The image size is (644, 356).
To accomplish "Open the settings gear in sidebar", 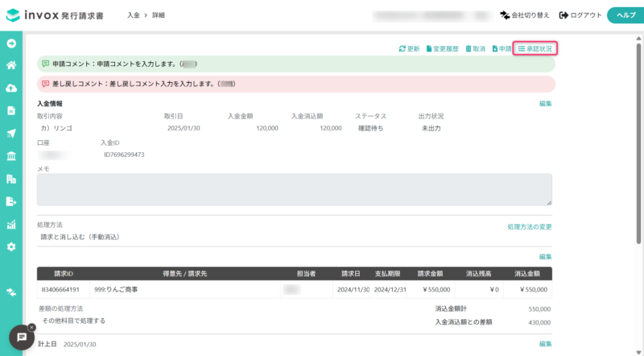I will tap(11, 246).
